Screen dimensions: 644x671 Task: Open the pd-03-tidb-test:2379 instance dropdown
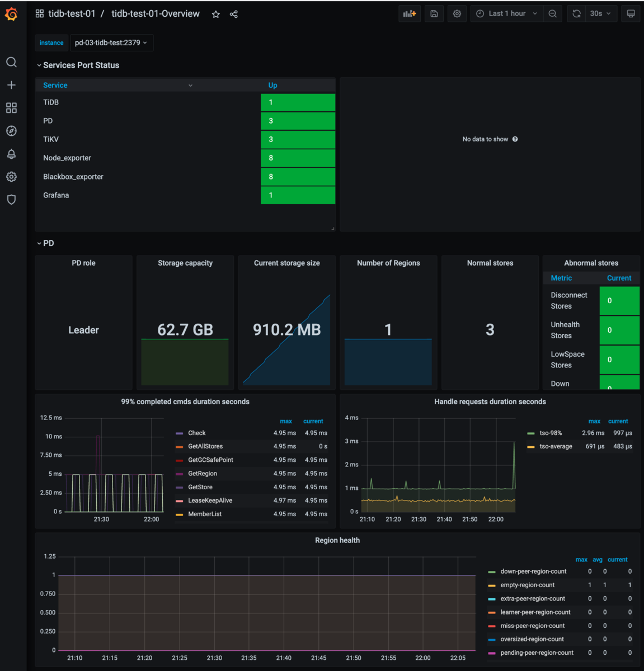111,42
